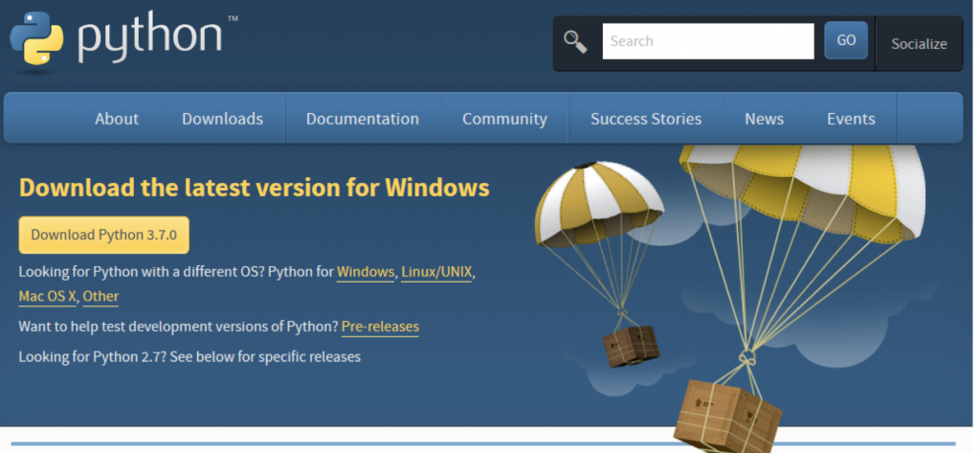Image resolution: width=980 pixels, height=453 pixels.
Task: Focus the Search input field
Action: (x=708, y=41)
